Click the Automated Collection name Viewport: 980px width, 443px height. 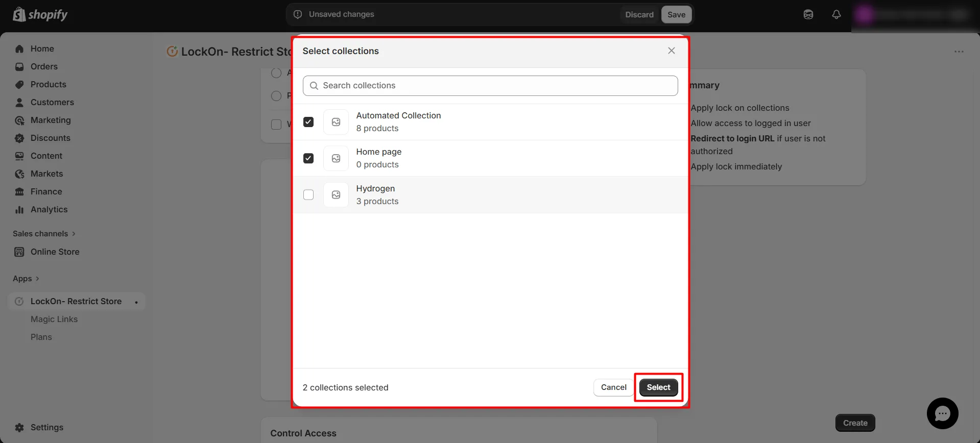398,115
